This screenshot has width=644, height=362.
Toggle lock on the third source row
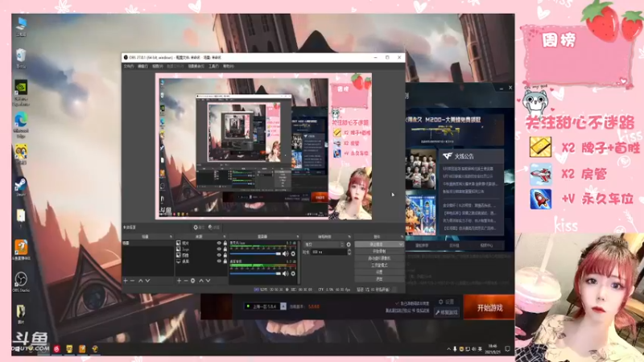[225, 255]
